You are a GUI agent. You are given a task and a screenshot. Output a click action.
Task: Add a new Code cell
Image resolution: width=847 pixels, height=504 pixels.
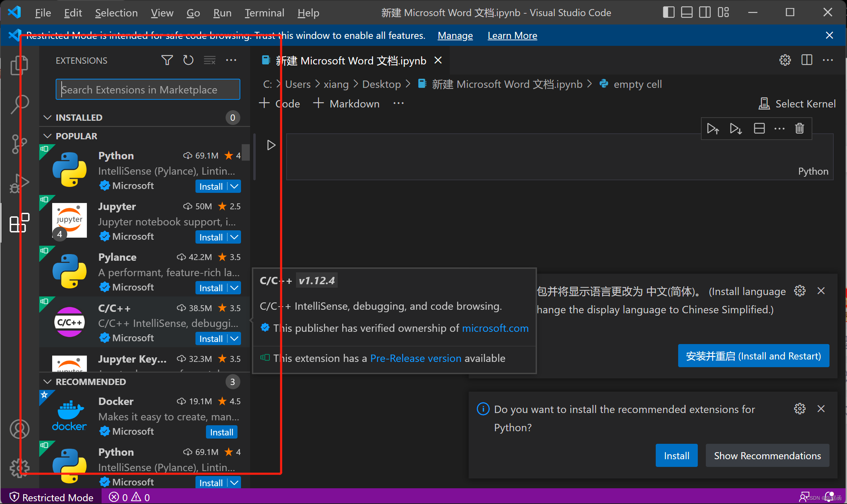click(x=280, y=104)
